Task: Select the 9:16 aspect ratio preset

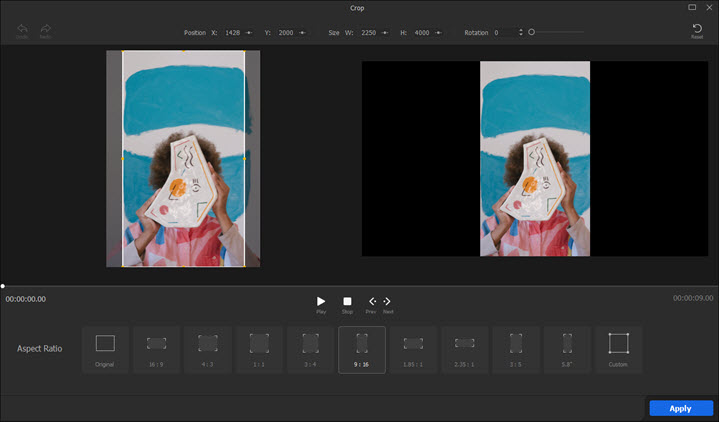Action: click(x=362, y=348)
